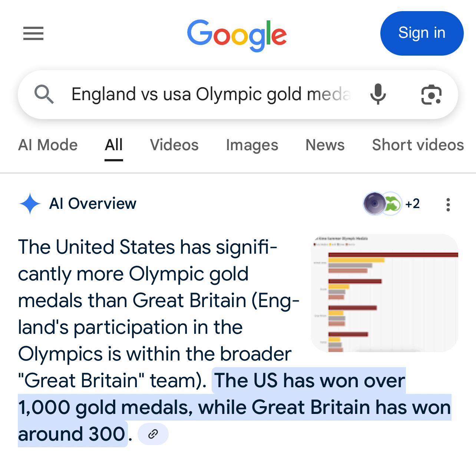This screenshot has height=464, width=476.
Task: Open the Short videos tab
Action: click(418, 145)
